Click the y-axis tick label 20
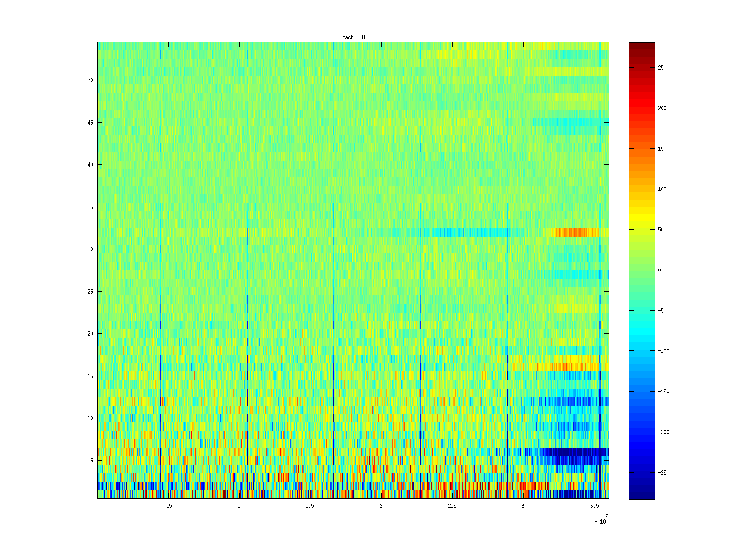This screenshot has width=747, height=560. pos(90,334)
